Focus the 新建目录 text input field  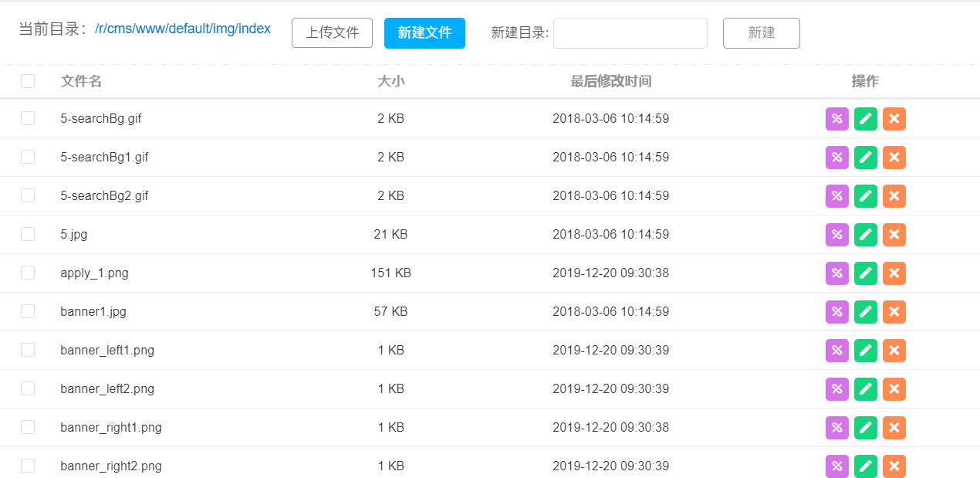pyautogui.click(x=630, y=33)
